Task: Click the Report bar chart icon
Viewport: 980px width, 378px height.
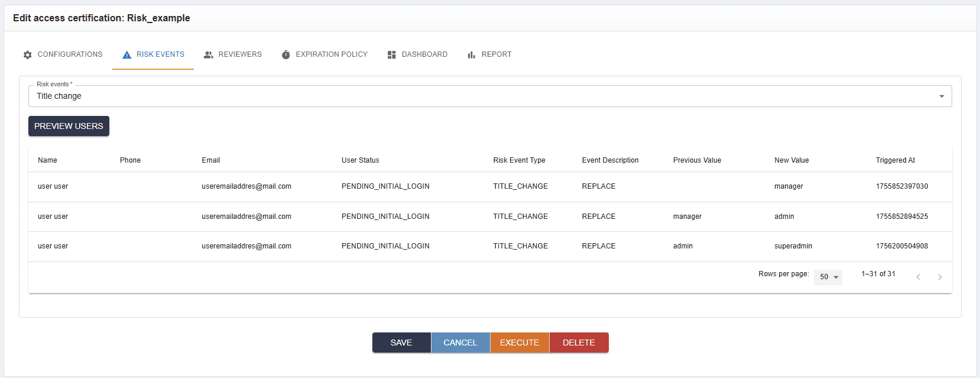Action: click(x=471, y=55)
